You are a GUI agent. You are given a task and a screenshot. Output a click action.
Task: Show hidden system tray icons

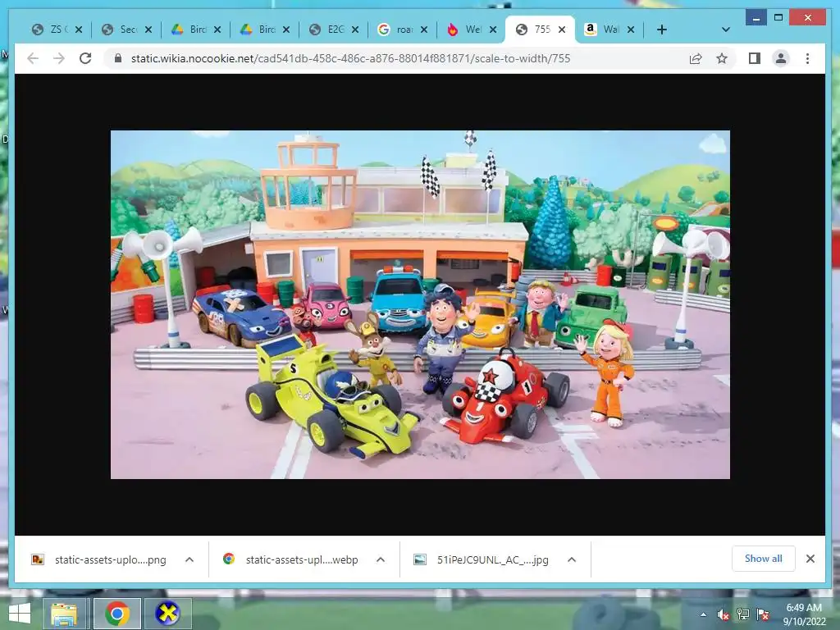coord(703,614)
